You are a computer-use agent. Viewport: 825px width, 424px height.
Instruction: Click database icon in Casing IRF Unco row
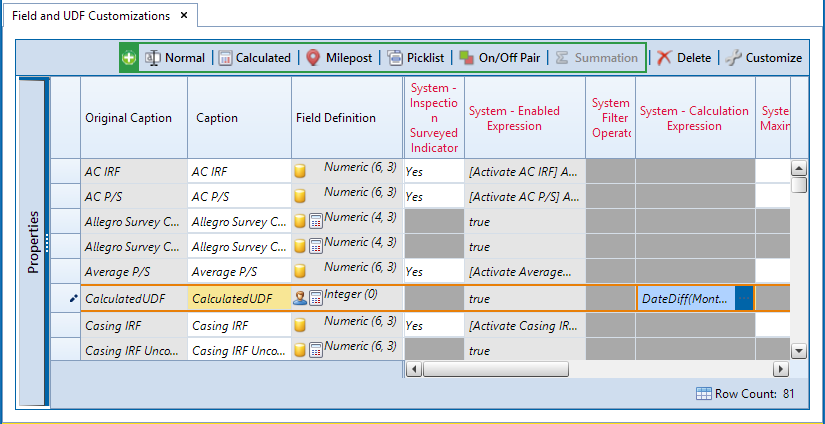[x=300, y=350]
